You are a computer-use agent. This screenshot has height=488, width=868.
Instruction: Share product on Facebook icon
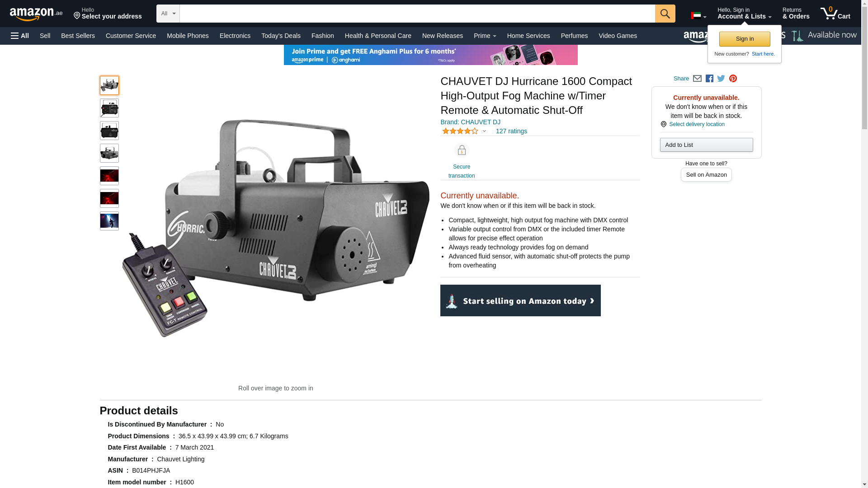[x=709, y=79]
